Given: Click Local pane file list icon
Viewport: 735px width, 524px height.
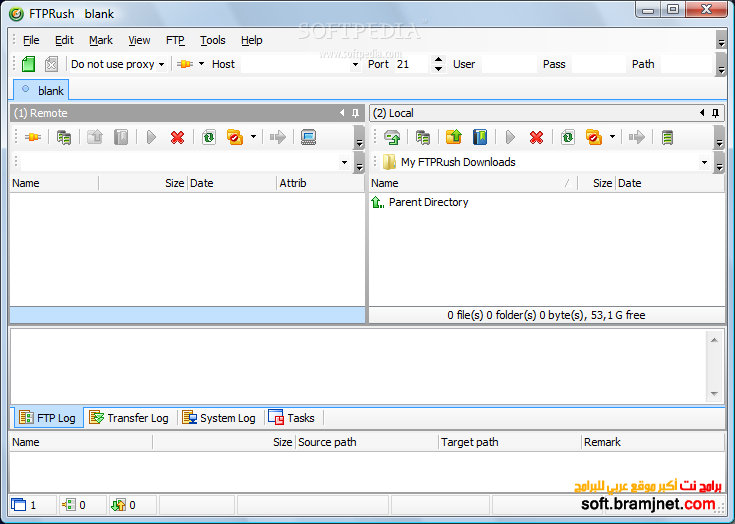Looking at the screenshot, I should (x=423, y=137).
